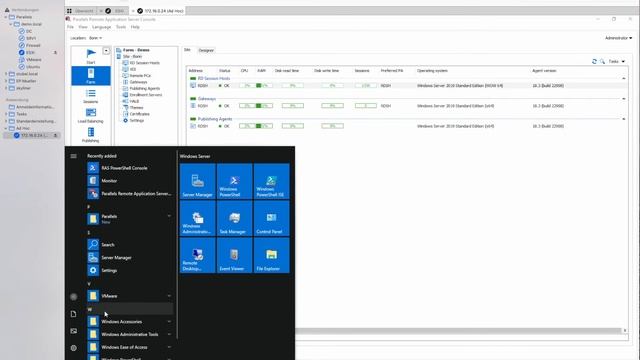The width and height of the screenshot is (640, 360).
Task: Collapse the Gateways group arrow
Action: pos(624,99)
